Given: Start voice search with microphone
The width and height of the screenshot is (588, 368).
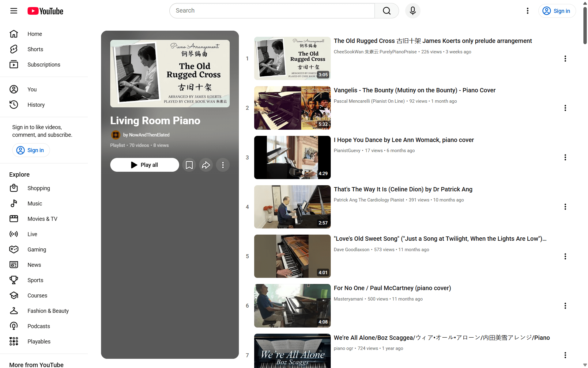Looking at the screenshot, I should 413,11.
